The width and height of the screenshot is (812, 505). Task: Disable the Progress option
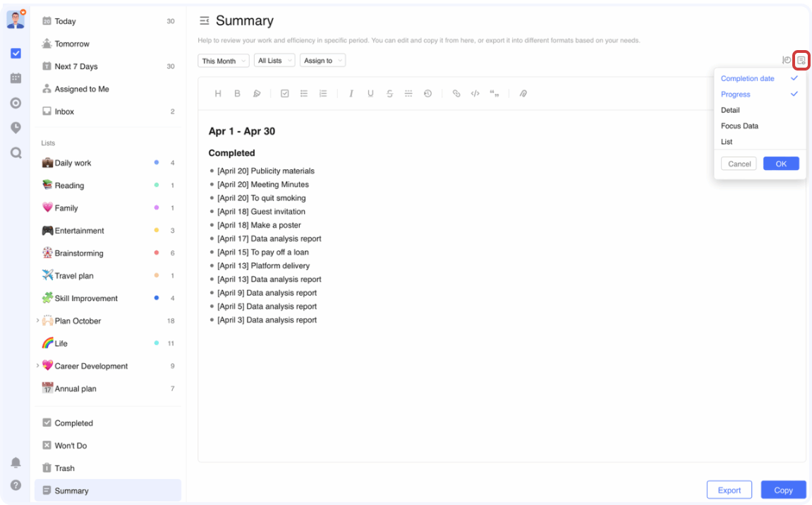pos(735,94)
